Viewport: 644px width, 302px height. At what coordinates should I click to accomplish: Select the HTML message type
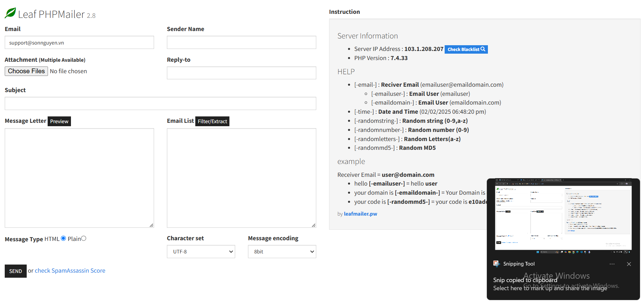(x=63, y=239)
